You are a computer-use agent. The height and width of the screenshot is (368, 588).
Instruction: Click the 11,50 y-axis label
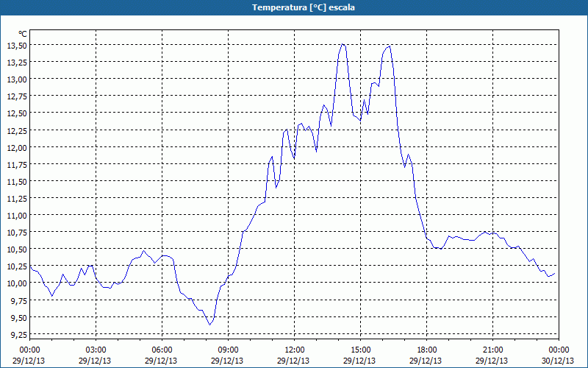coord(17,181)
